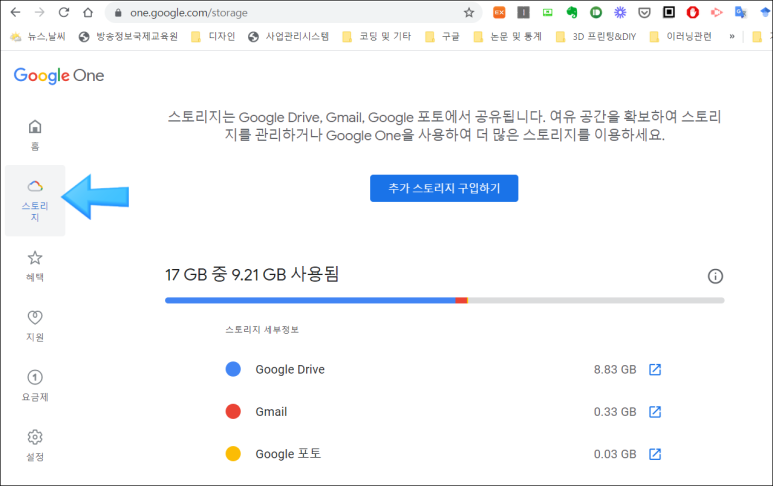Click the yellow Google 포토 color dot
Image resolution: width=773 pixels, height=486 pixels.
(x=233, y=453)
